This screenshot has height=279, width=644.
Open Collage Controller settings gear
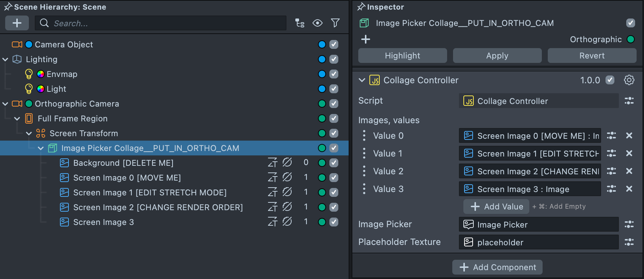(629, 80)
